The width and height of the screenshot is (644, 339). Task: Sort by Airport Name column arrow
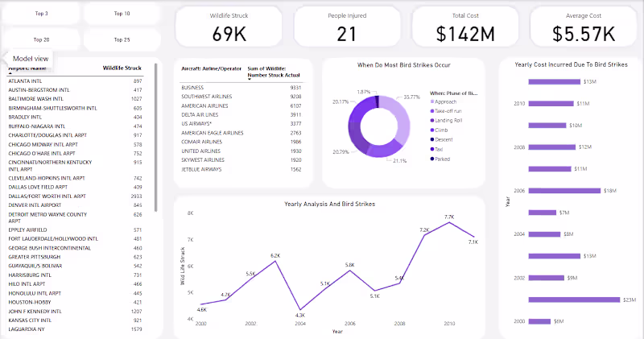[10, 73]
